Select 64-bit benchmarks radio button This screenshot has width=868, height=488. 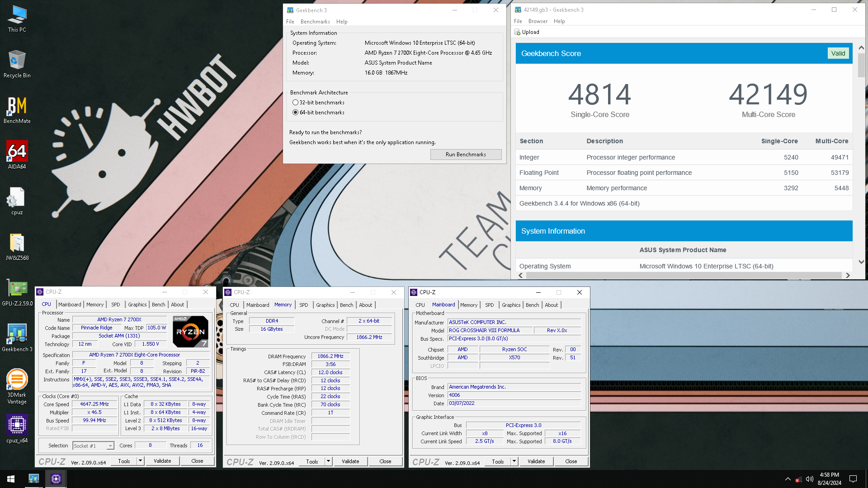tap(296, 113)
